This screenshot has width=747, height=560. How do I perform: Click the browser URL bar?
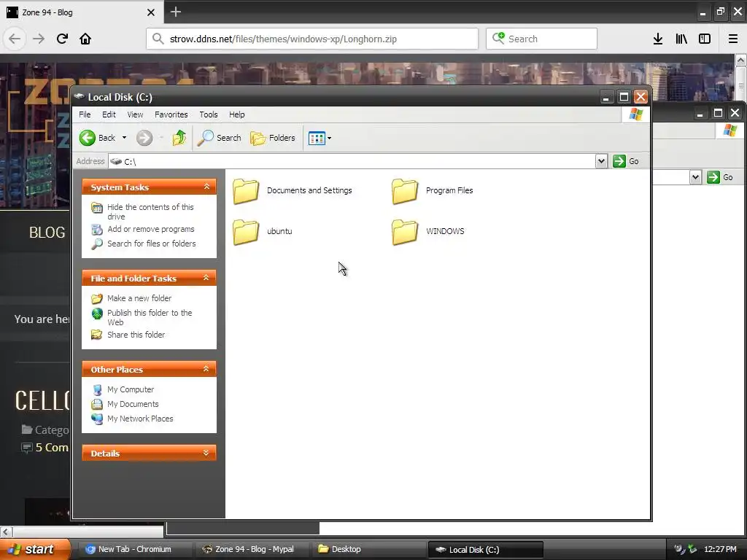pos(312,39)
